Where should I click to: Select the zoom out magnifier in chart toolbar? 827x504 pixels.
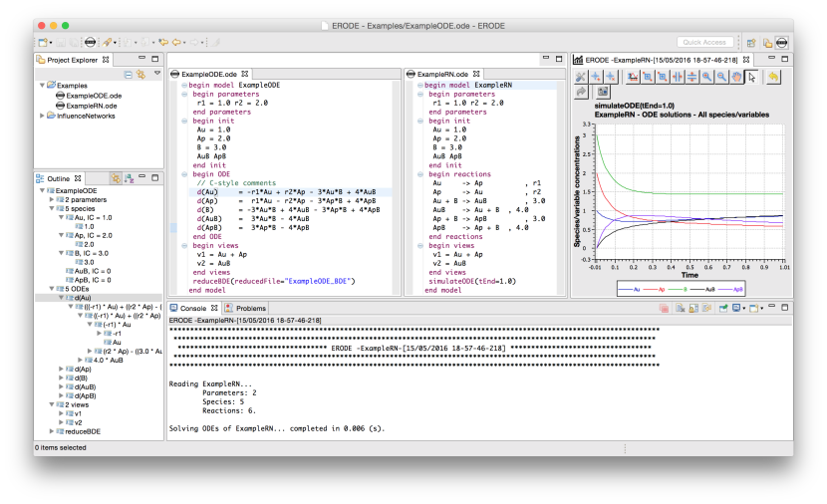tap(721, 77)
